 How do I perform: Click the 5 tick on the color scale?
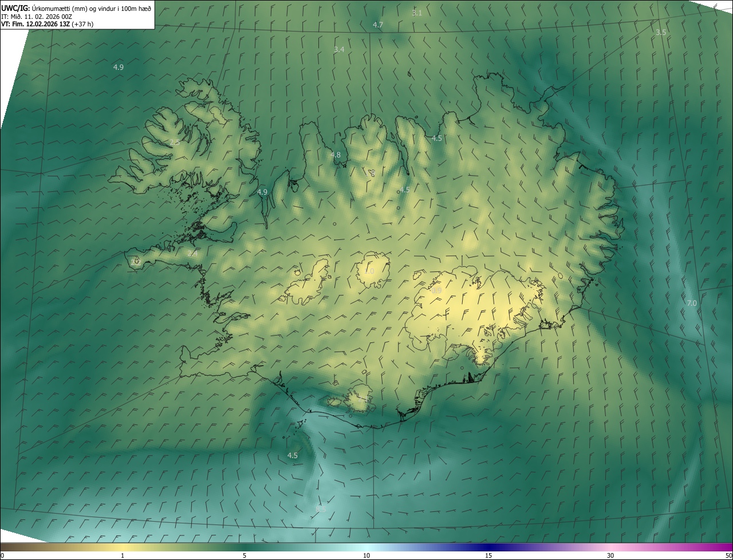[245, 555]
